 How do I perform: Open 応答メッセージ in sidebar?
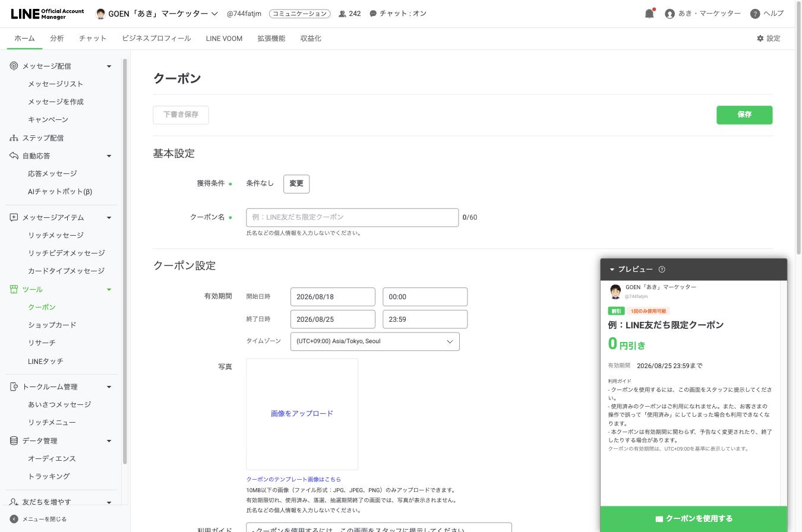pos(52,174)
